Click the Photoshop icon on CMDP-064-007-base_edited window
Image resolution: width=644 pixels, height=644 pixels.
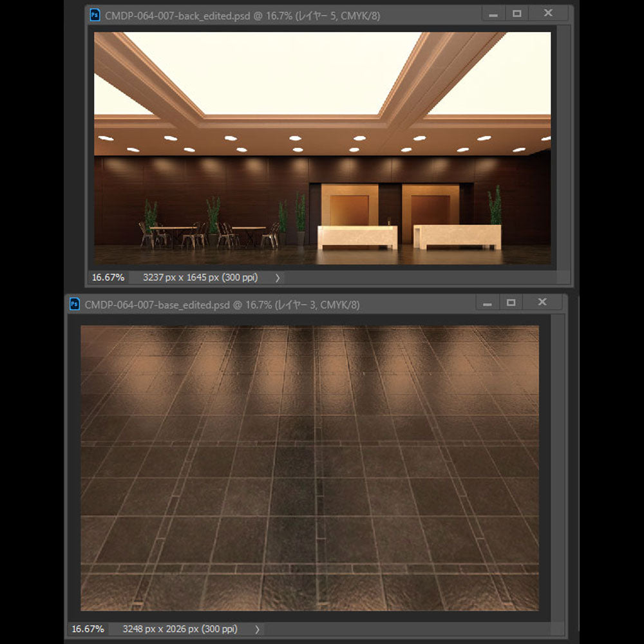[x=75, y=304]
